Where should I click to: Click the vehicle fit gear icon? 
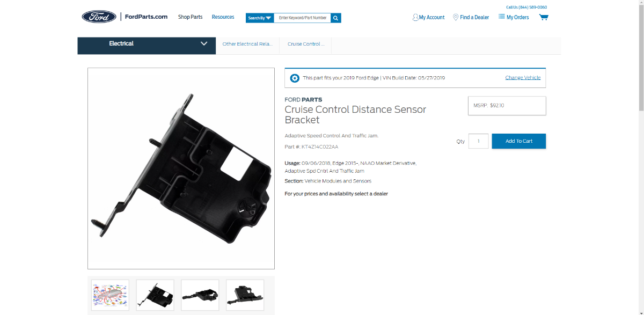click(295, 78)
